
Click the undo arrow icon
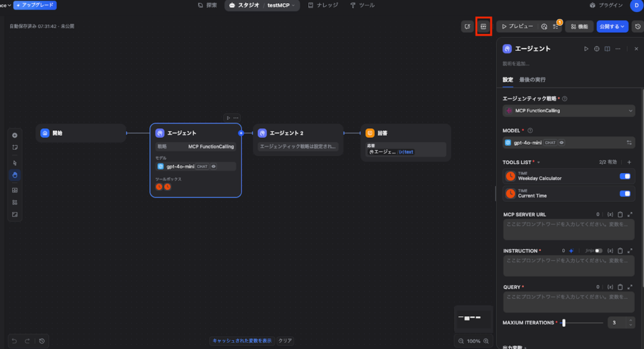(14, 341)
